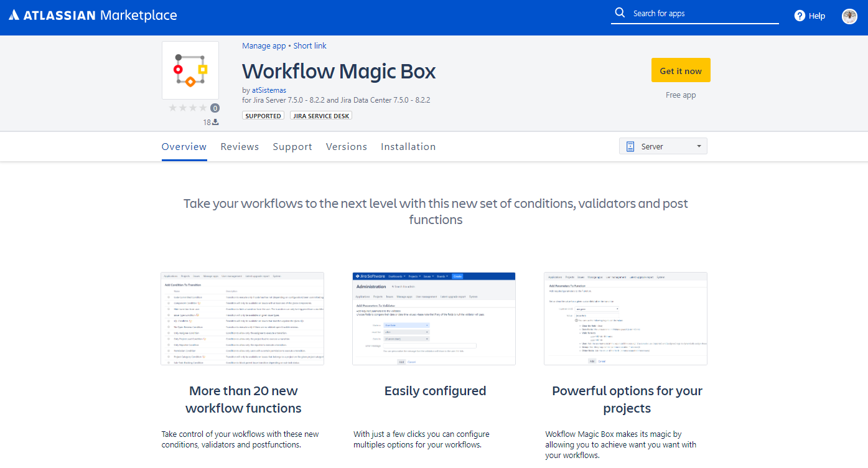Viewport: 868px width, 468px height.
Task: Focus the Search for apps field
Action: click(695, 13)
